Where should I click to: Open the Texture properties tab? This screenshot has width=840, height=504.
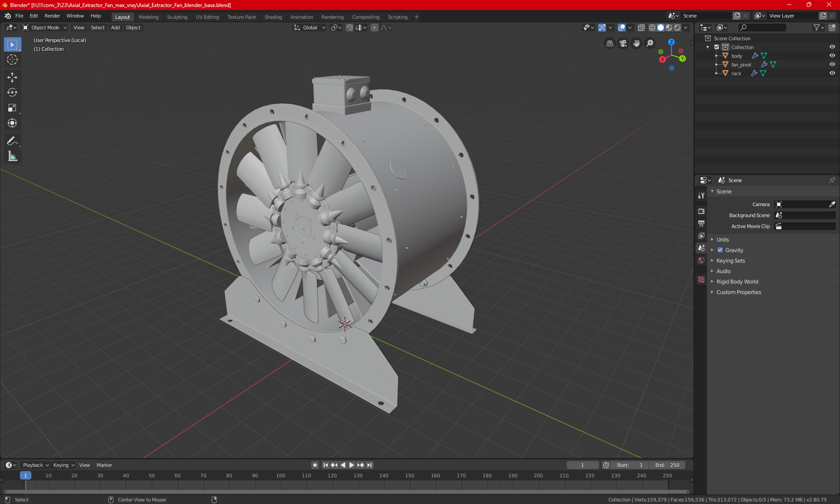[701, 280]
